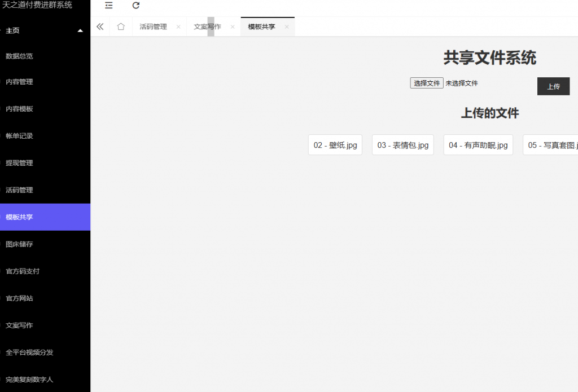The image size is (578, 392).
Task: Click the sidebar collapse menu icon
Action: 109,6
